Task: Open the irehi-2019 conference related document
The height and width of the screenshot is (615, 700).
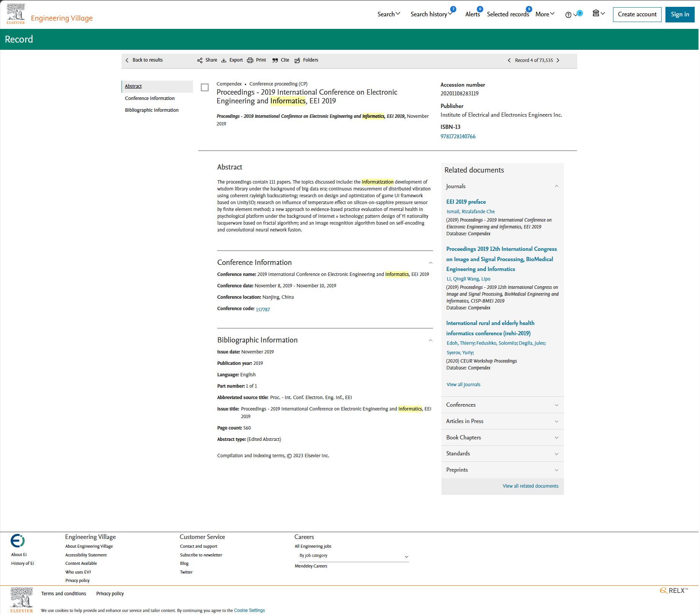Action: 490,328
